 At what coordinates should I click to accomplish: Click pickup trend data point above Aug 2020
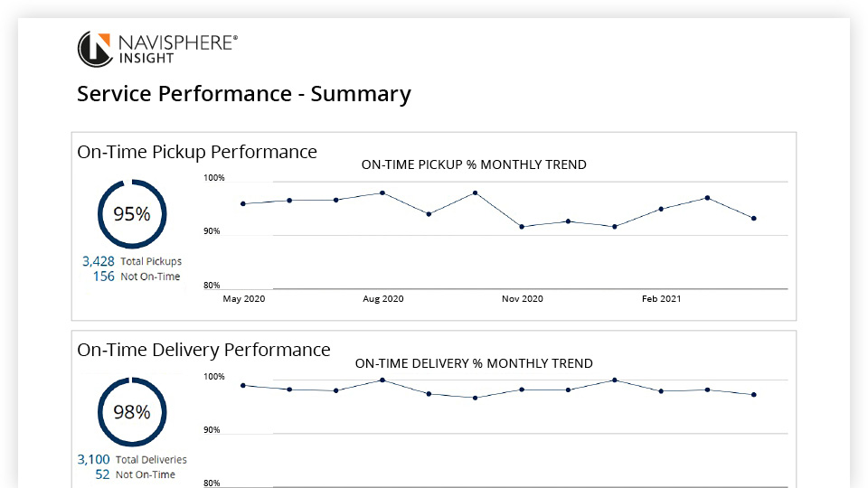(x=382, y=192)
